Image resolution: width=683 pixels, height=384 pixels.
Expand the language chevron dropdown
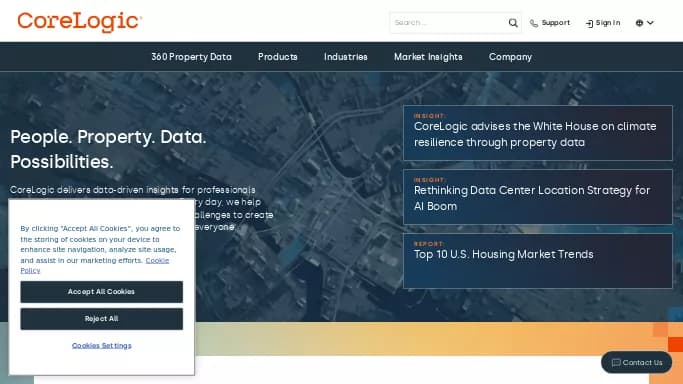click(x=650, y=23)
